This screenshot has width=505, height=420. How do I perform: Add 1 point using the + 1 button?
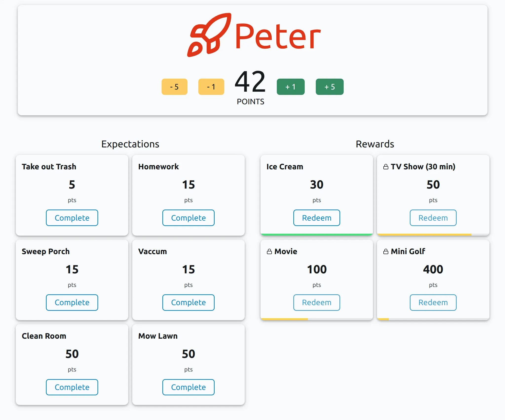(x=291, y=87)
